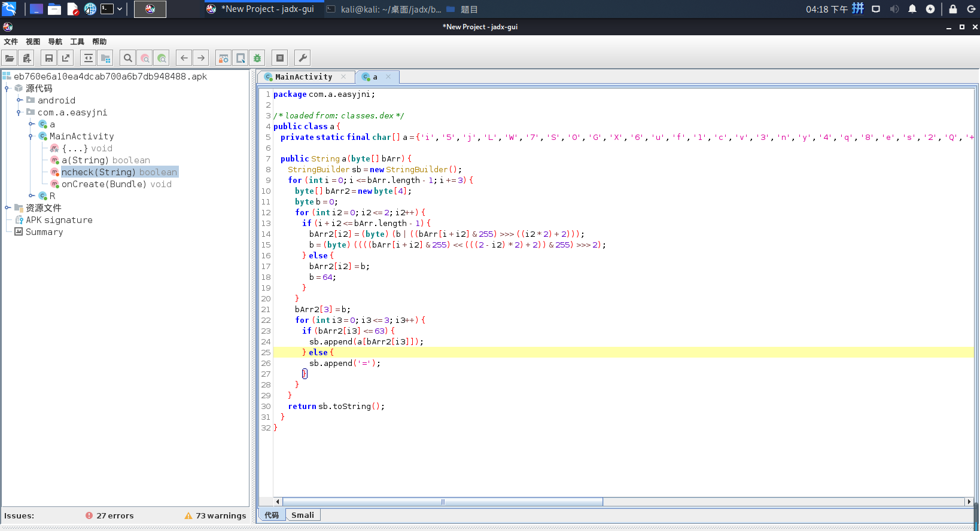
Task: Switch to the 题目 folder window
Action: (463, 9)
